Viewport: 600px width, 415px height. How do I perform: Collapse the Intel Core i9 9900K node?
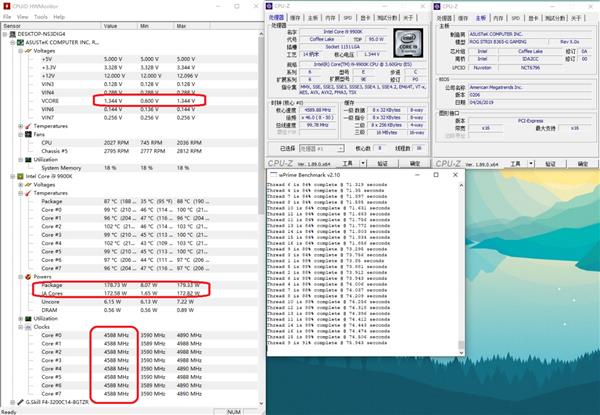click(x=13, y=176)
